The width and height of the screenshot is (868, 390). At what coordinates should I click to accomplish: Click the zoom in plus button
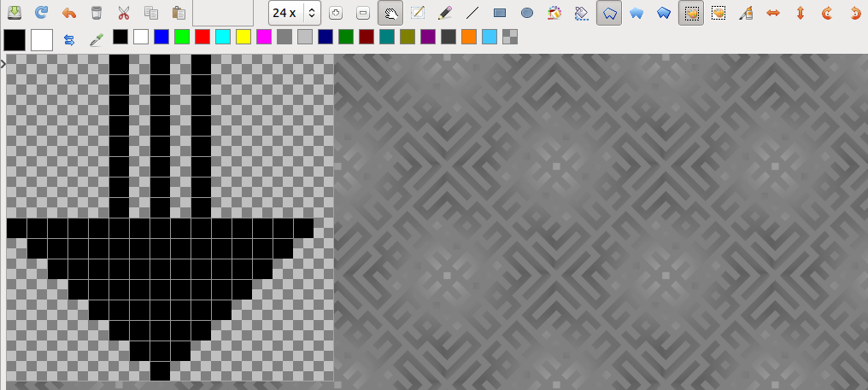[x=336, y=13]
